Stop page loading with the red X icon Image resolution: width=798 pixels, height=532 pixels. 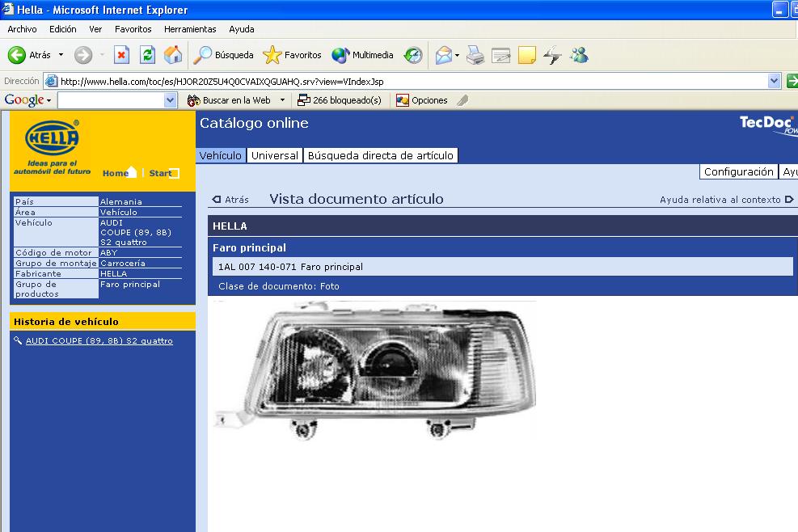pos(121,55)
